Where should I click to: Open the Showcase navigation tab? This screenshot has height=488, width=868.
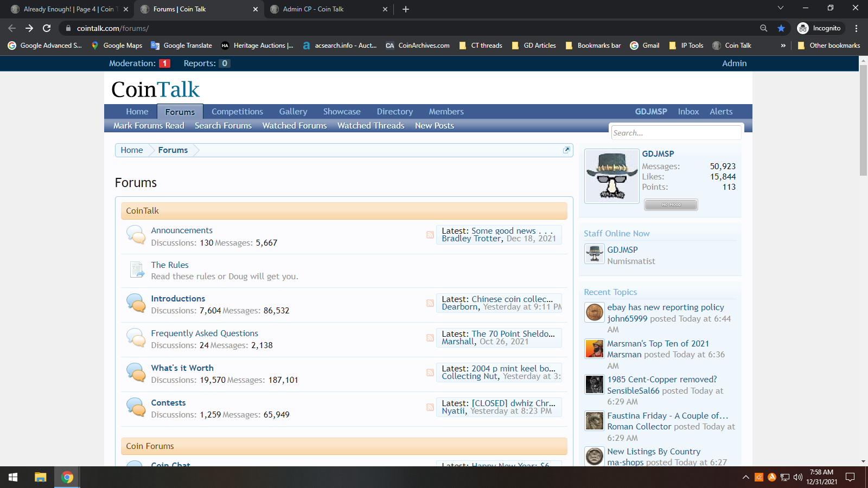coord(342,112)
